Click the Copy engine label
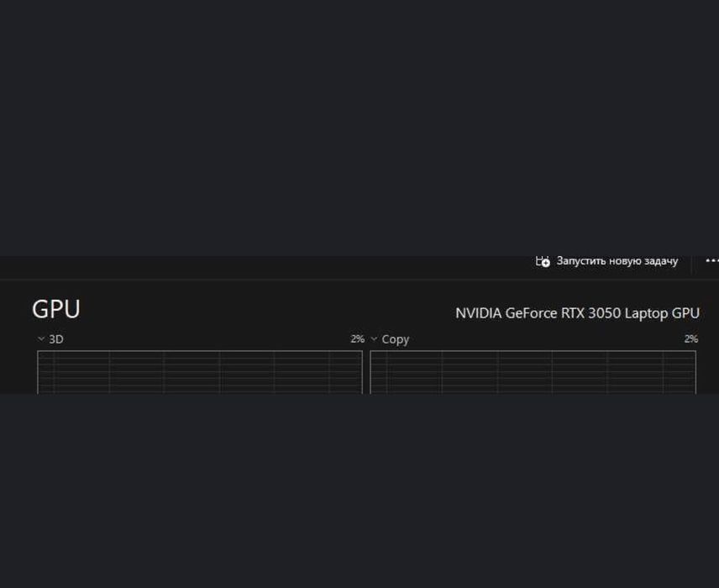The image size is (719, 588). coord(396,339)
